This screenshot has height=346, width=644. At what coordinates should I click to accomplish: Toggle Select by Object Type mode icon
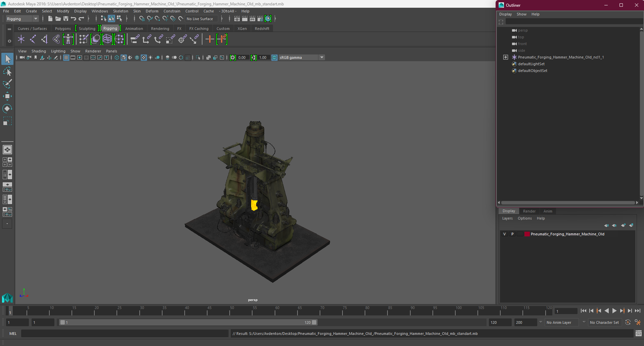[111, 19]
